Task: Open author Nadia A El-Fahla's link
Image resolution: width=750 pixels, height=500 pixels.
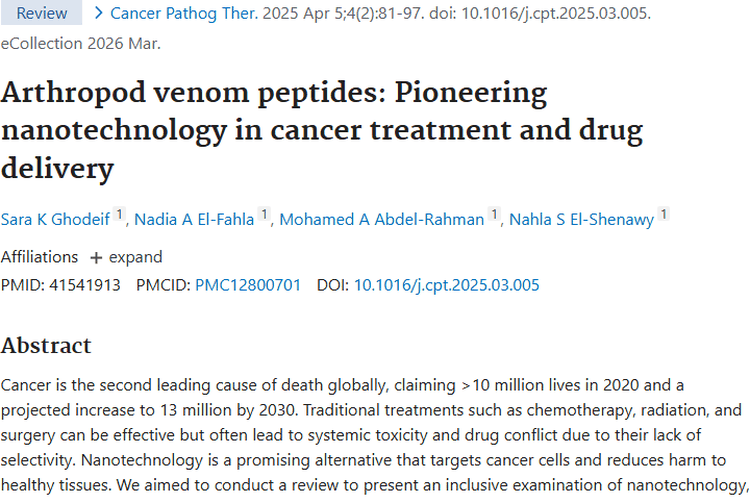Action: tap(196, 220)
